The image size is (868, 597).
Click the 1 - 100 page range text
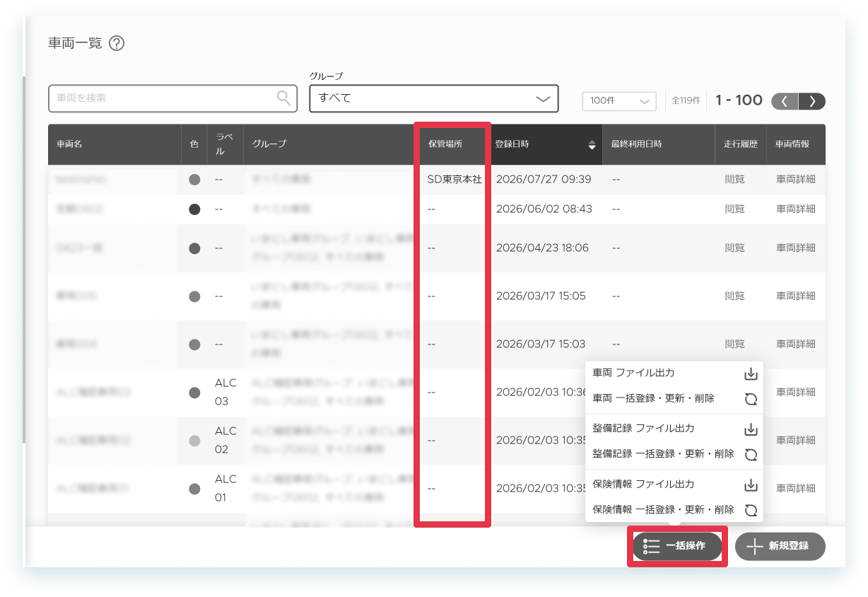(739, 100)
